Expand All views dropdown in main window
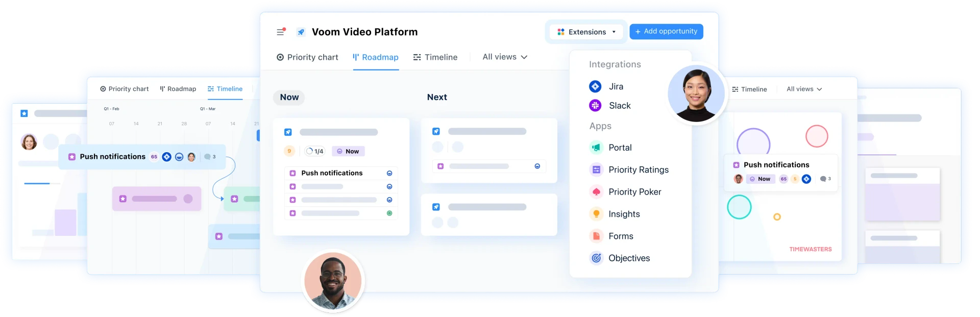The image size is (980, 317). point(504,57)
